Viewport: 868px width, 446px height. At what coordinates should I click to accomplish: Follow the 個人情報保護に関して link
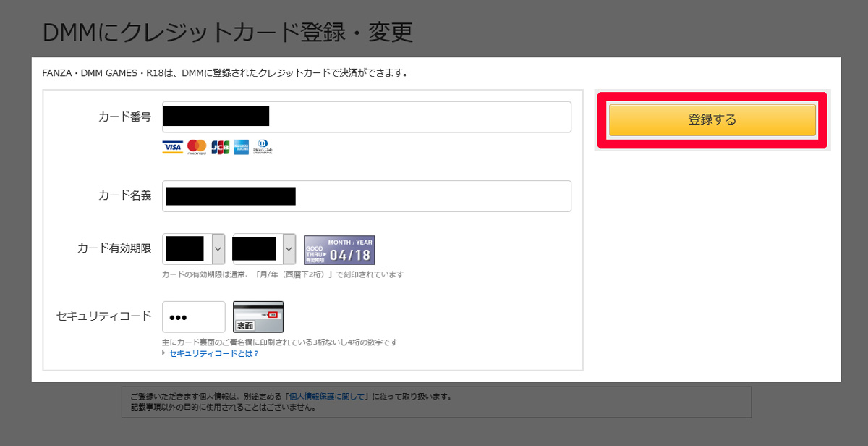[x=328, y=397]
